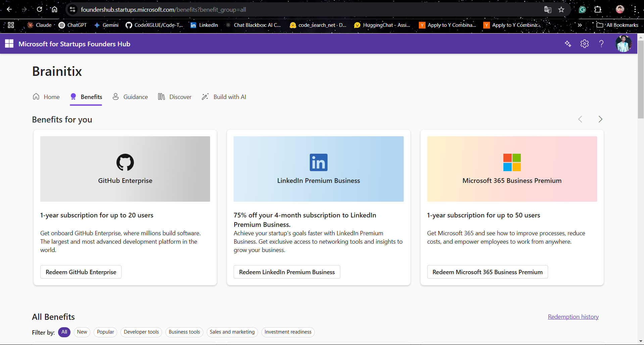644x345 pixels.
Task: Open Founders Hub settings gear
Action: point(585,44)
